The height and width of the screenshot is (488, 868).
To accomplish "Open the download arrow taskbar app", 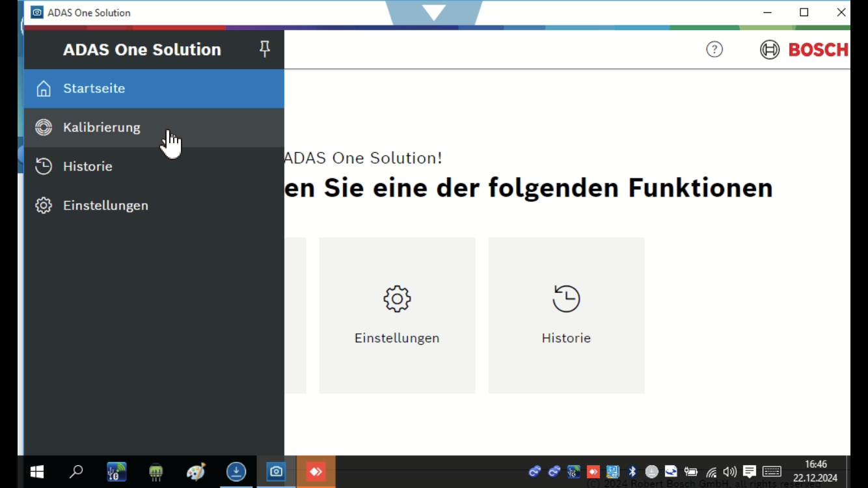I will pos(236,472).
